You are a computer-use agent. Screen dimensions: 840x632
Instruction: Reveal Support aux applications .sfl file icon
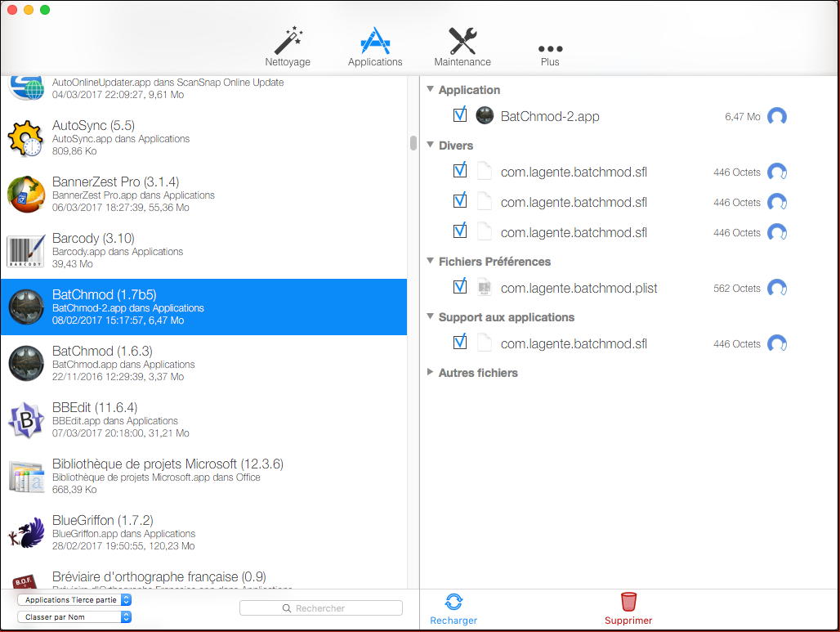(x=777, y=343)
